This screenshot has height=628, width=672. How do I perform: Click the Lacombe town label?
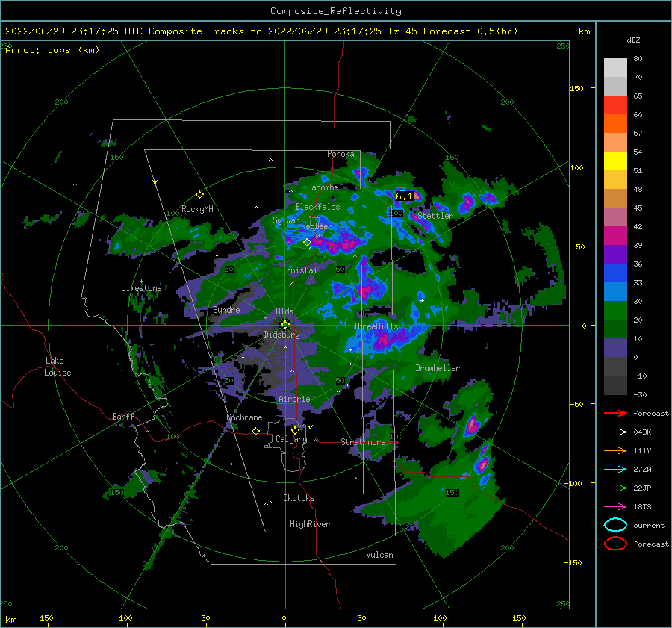(323, 187)
